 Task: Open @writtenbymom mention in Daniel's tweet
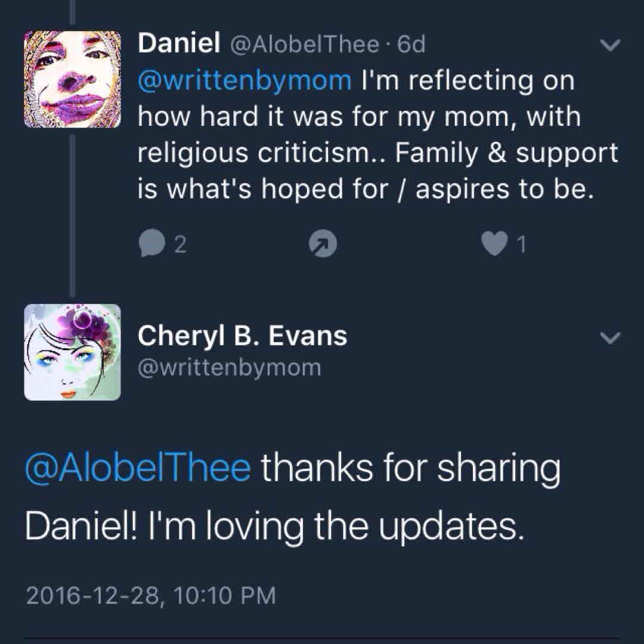coord(244,80)
